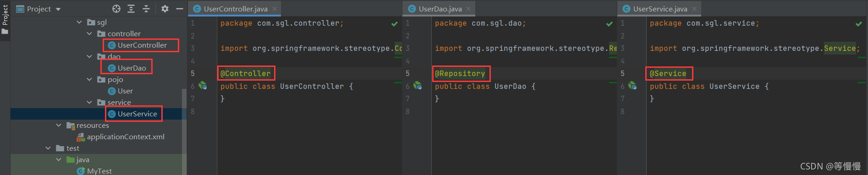Click the @Repository annotation
868x175 pixels.
point(460,73)
